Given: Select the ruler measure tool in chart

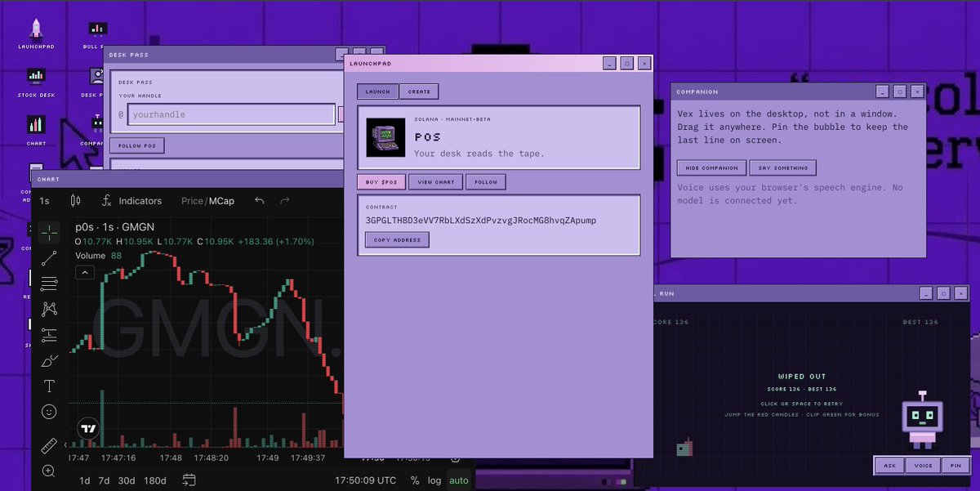Looking at the screenshot, I should (49, 446).
